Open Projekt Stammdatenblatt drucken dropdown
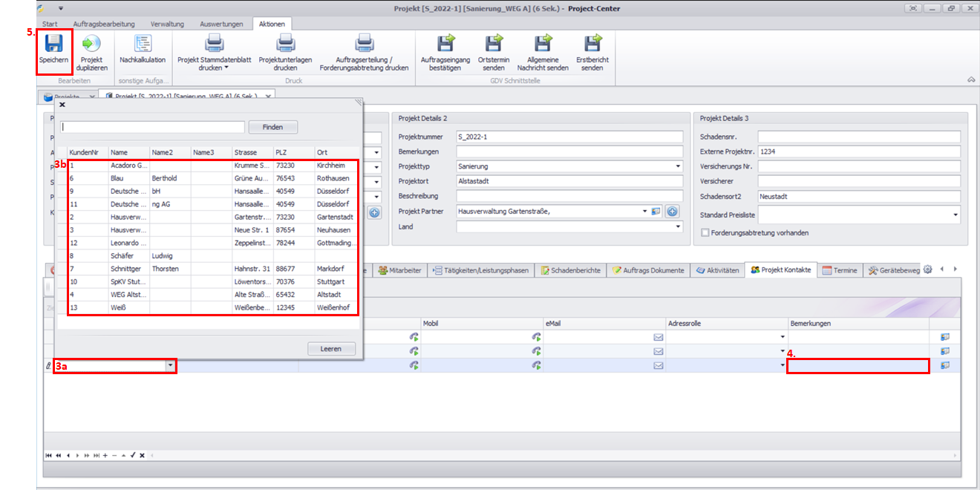The width and height of the screenshot is (980, 490). (x=226, y=68)
